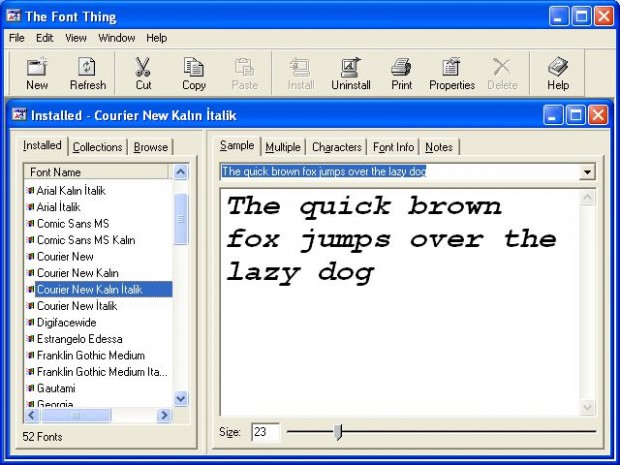The width and height of the screenshot is (620, 465).
Task: Click font list scroll up arrow
Action: tap(181, 172)
